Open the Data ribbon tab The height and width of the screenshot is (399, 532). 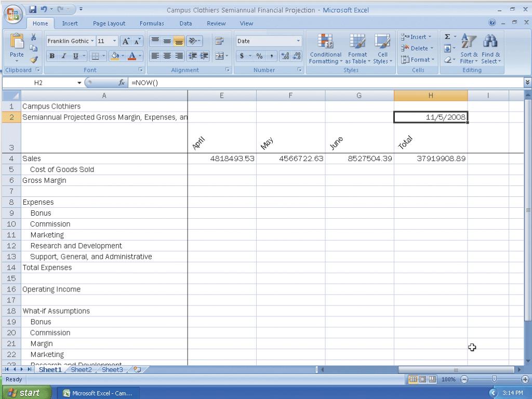(185, 23)
